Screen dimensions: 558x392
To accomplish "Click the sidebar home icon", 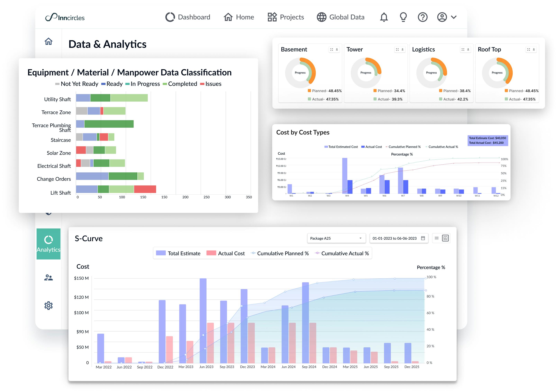I will tap(49, 41).
